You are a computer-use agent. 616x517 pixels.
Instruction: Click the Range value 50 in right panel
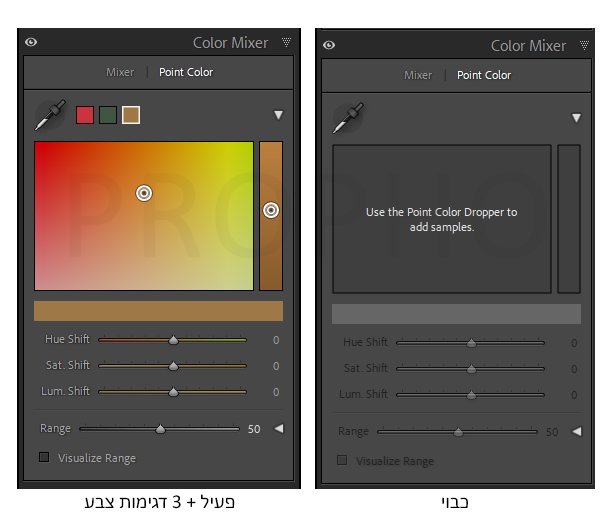coord(552,432)
